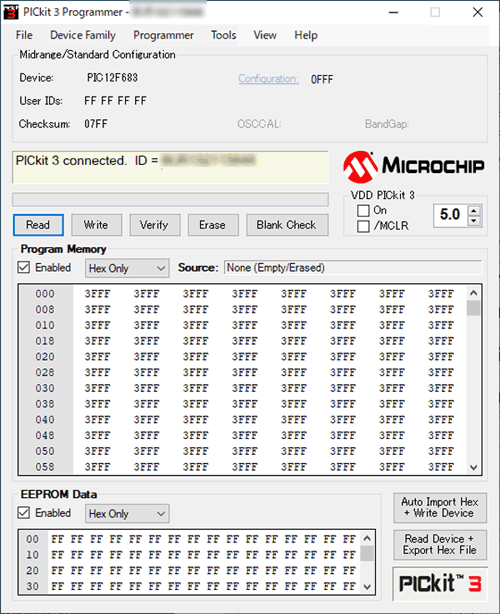500x614 pixels.
Task: Click the Microchip logo
Action: (413, 167)
